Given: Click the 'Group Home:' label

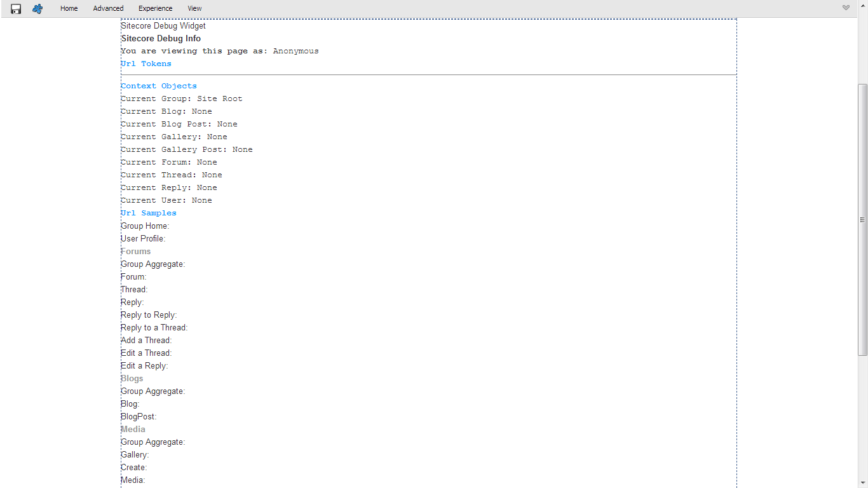Looking at the screenshot, I should point(145,226).
